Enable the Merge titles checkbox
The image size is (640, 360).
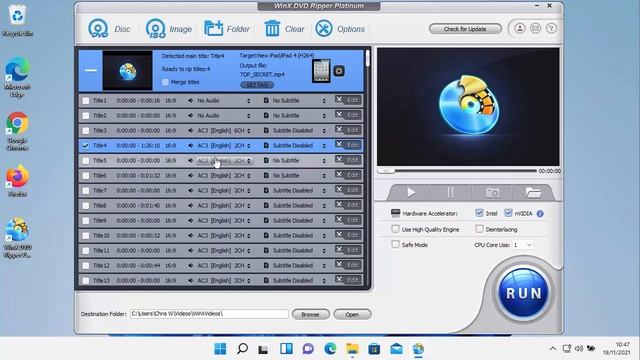pos(165,82)
